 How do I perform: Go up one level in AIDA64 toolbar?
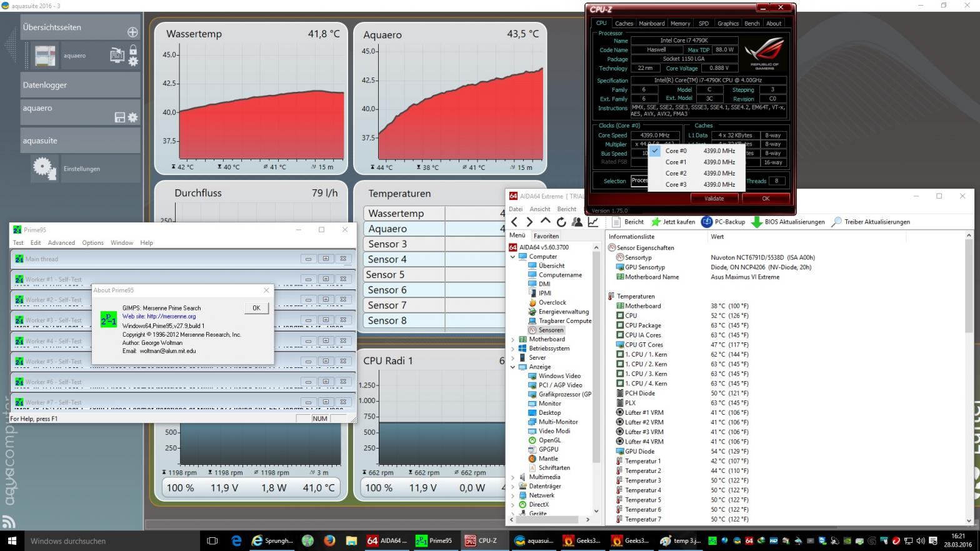tap(545, 222)
